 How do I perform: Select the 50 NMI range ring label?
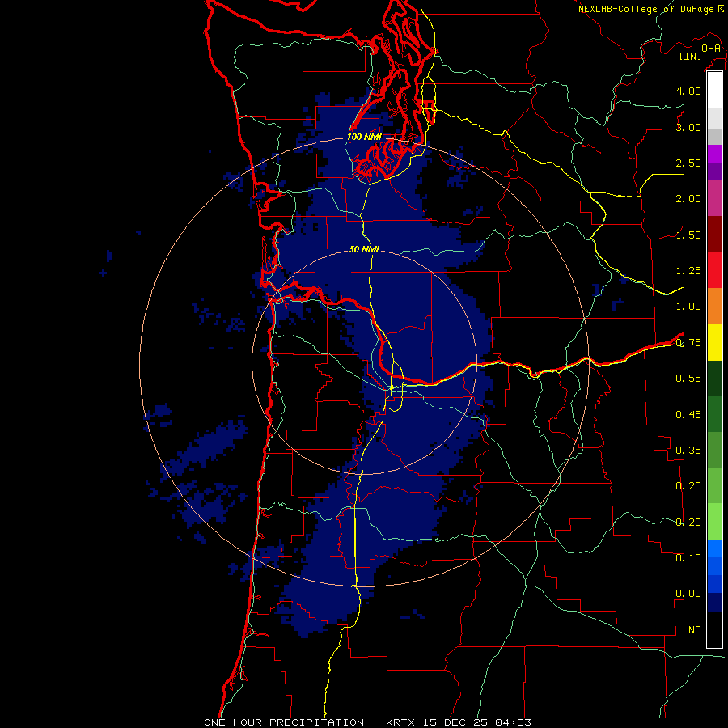[x=364, y=249]
